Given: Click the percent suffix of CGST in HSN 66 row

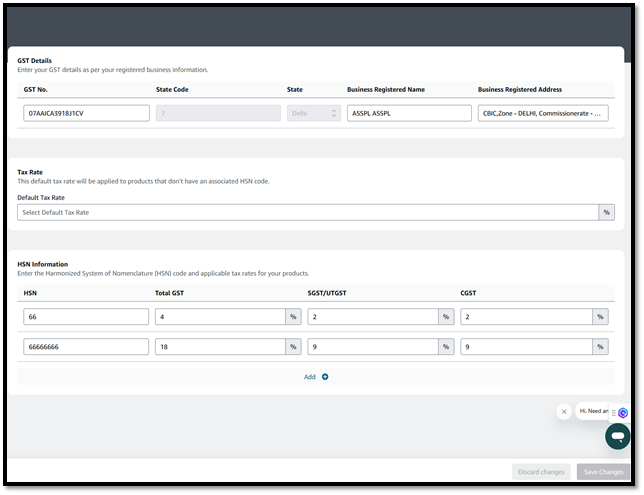Looking at the screenshot, I should point(600,317).
